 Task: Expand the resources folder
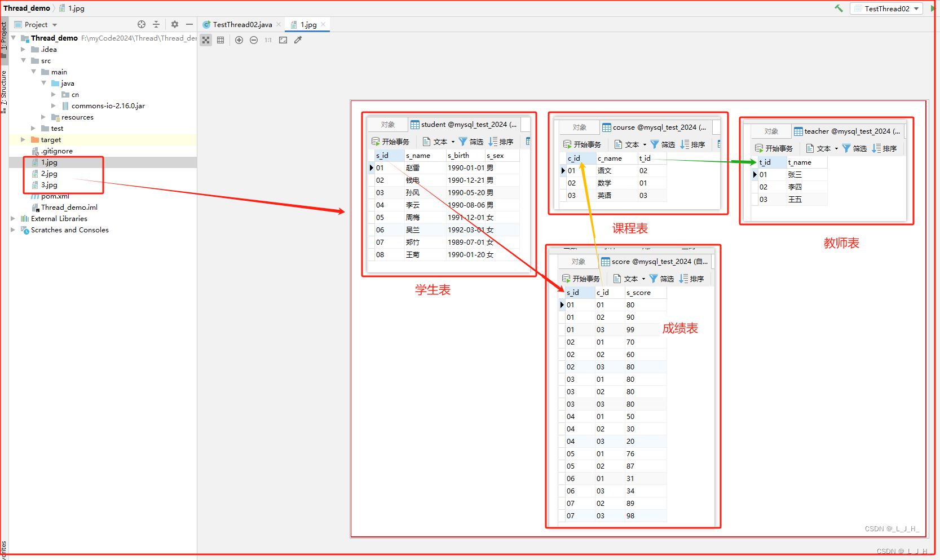43,117
